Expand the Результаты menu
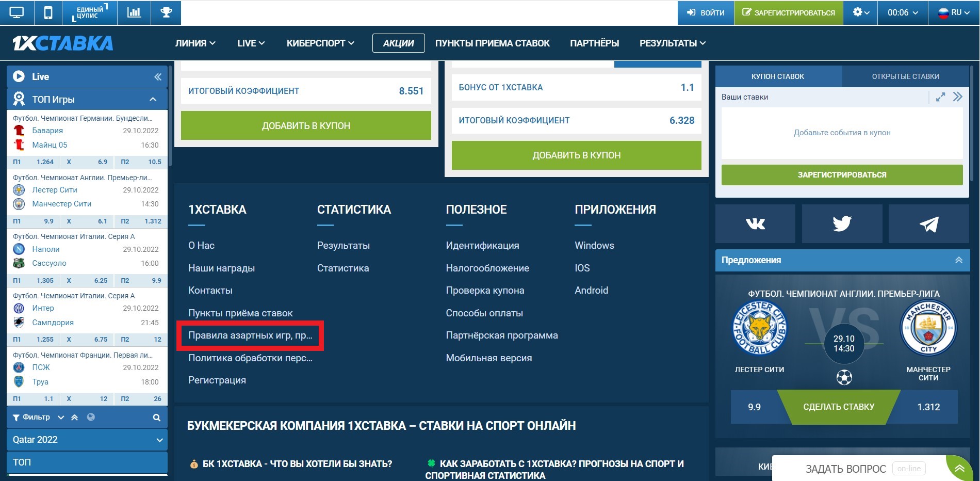The width and height of the screenshot is (980, 481). click(673, 43)
